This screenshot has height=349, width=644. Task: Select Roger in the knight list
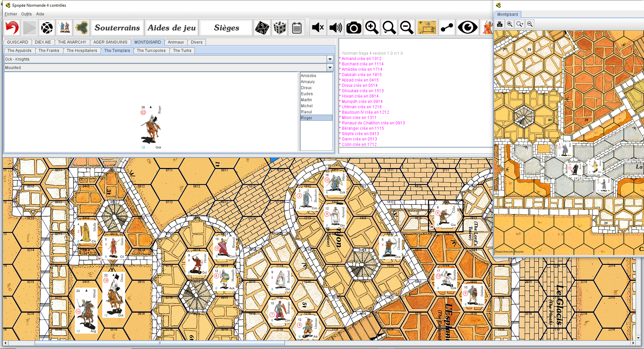pyautogui.click(x=316, y=118)
